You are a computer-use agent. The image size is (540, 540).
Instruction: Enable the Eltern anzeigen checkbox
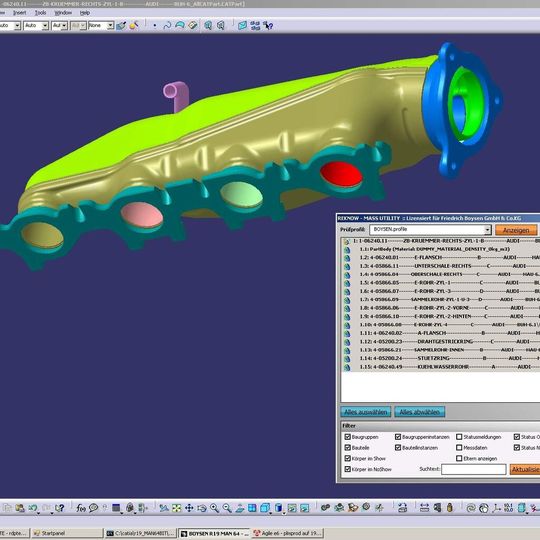coord(459,458)
